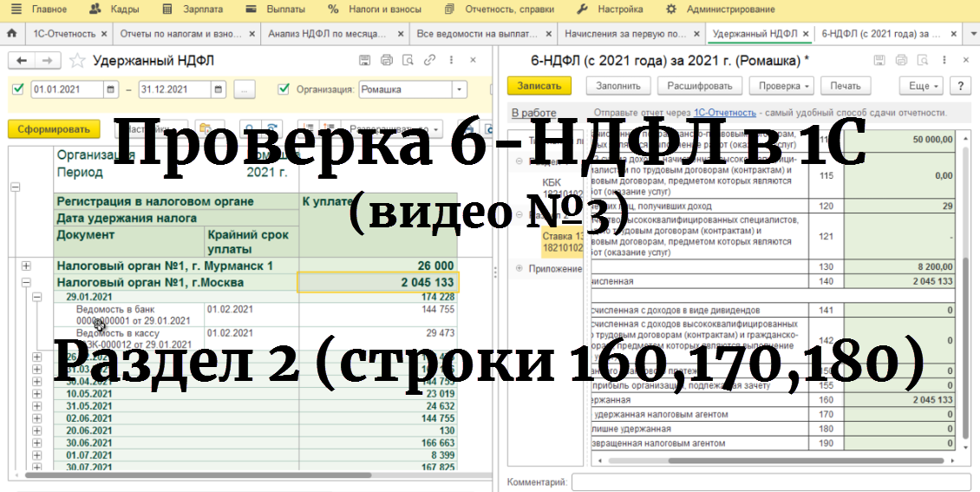Click the yellow Записать button

539,86
